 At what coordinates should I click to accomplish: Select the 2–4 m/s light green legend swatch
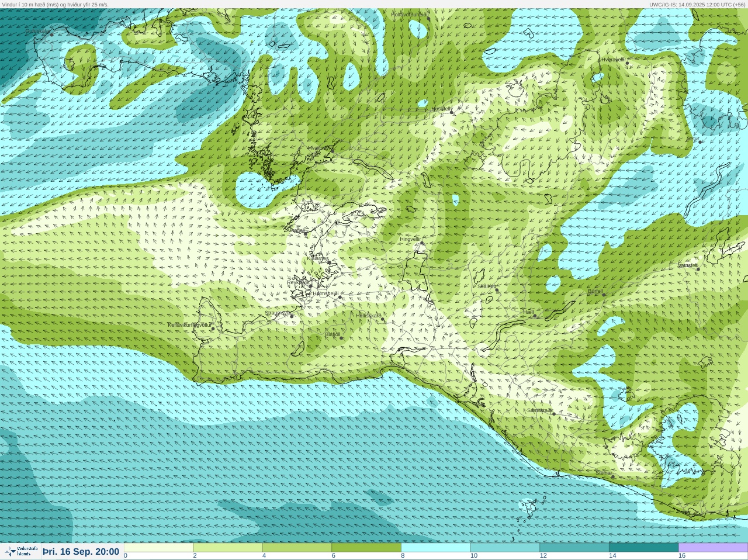pos(228,548)
